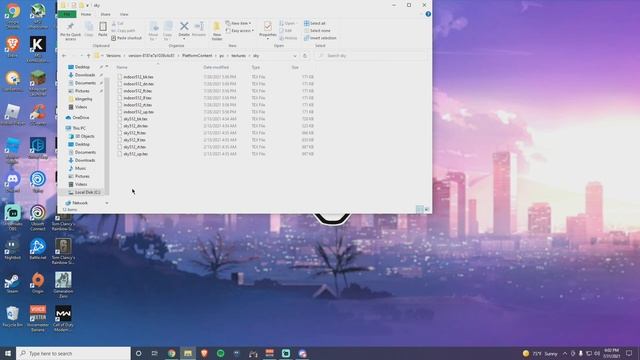This screenshot has width=640, height=360.
Task: Click the taskbar search box
Action: [x=73, y=353]
